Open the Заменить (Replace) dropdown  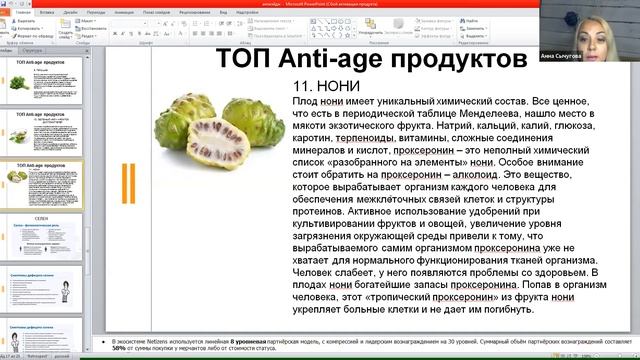click(473, 29)
